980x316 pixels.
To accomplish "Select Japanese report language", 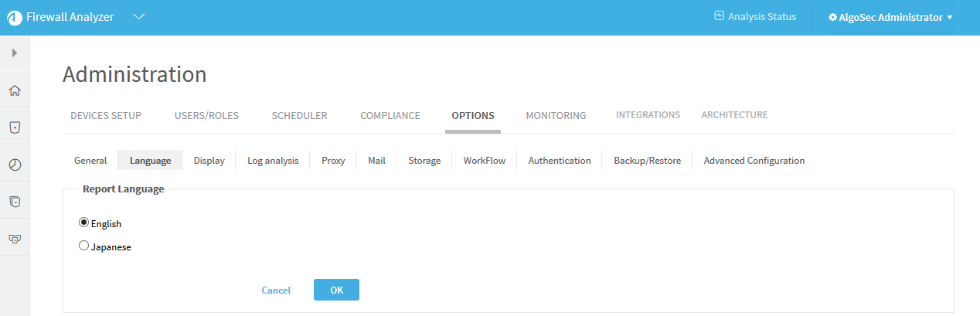I will pos(83,246).
